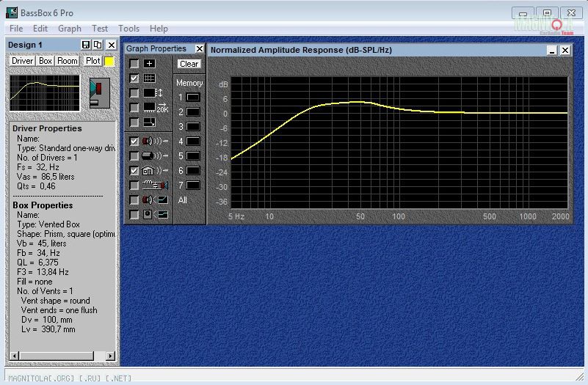Select Memory slot 3 swatch
The width and height of the screenshot is (588, 385).
tap(193, 127)
